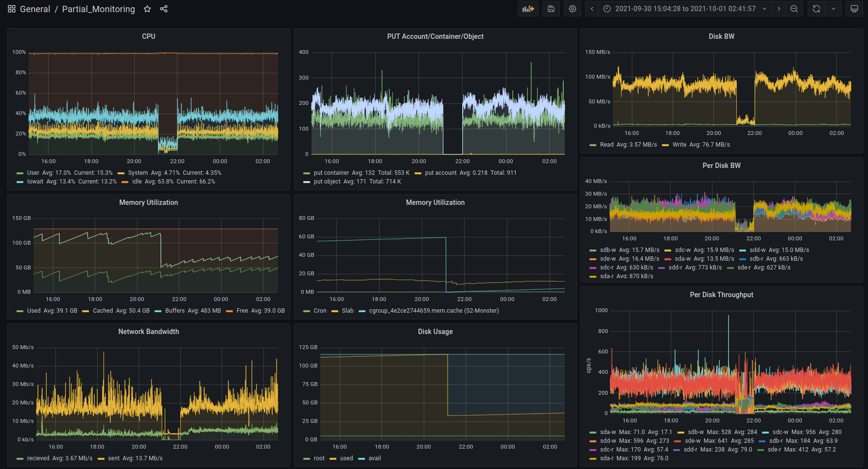The width and height of the screenshot is (868, 469).
Task: Toggle the Cached series in Memory legend
Action: 103,311
